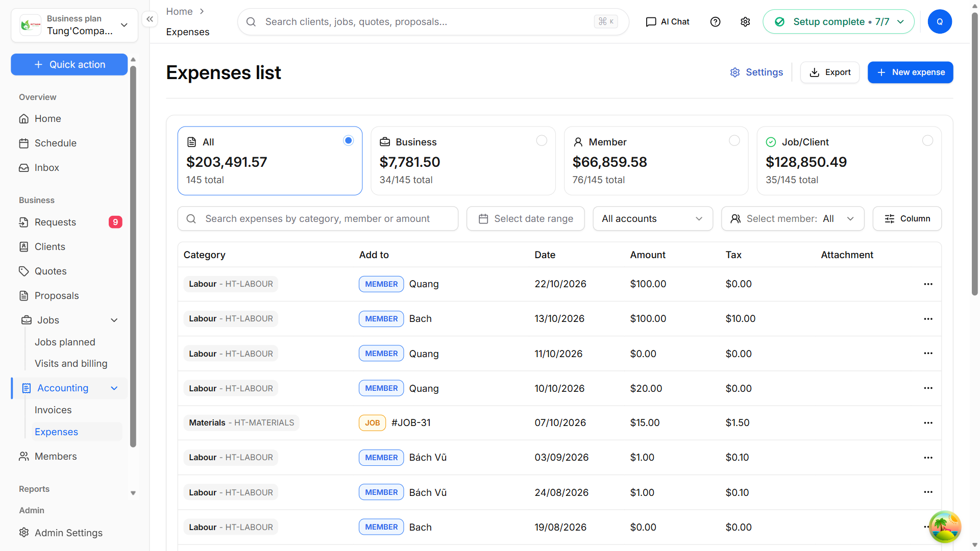The width and height of the screenshot is (980, 551).
Task: Collapse the sidebar with double-chevron icon
Action: 150,19
